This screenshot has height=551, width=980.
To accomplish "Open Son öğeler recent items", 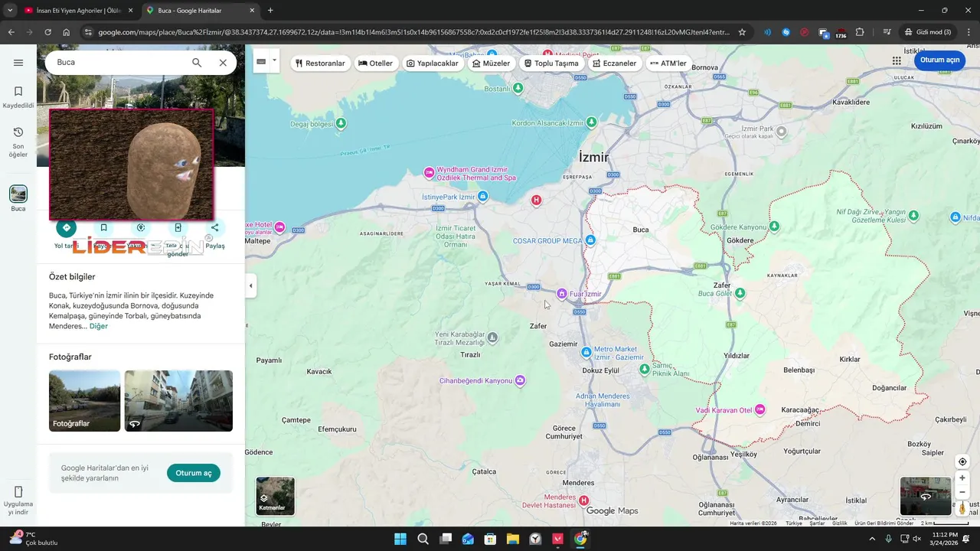I will (18, 142).
